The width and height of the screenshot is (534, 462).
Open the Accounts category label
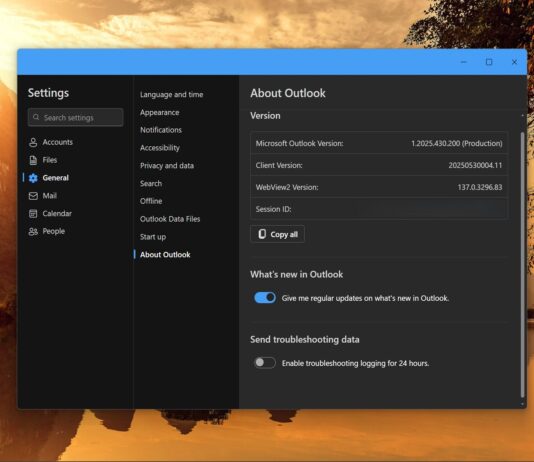[x=58, y=142]
